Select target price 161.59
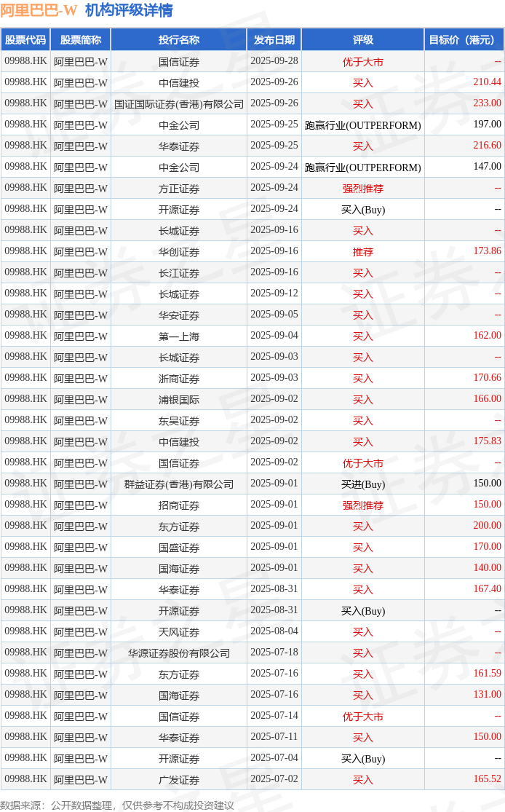Viewport: 505px width, 812px height. click(487, 673)
